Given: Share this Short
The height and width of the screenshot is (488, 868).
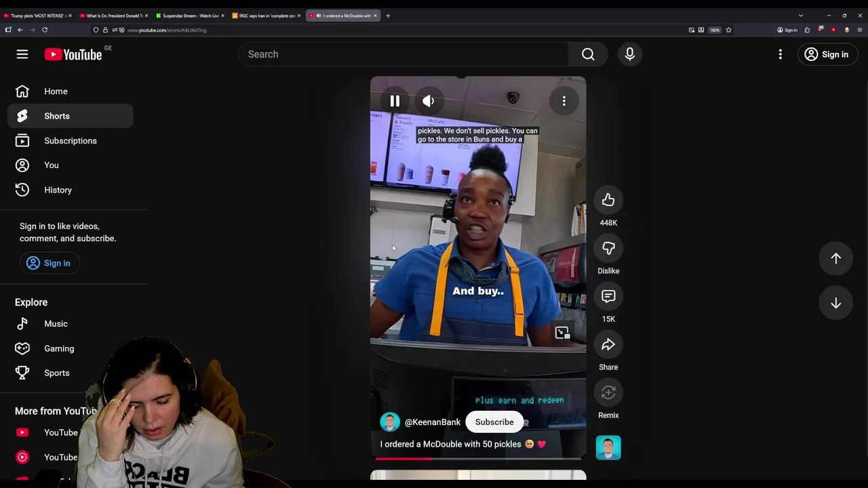Looking at the screenshot, I should (608, 344).
